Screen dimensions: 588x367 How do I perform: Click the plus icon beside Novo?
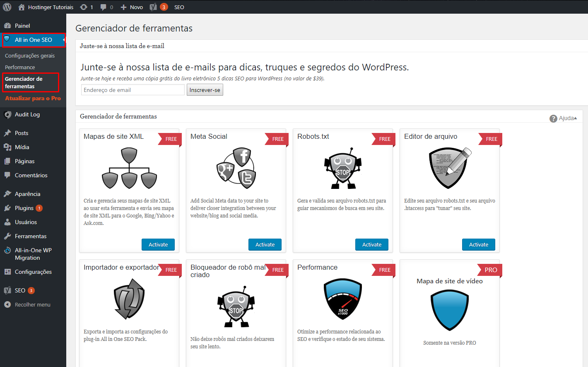point(123,7)
